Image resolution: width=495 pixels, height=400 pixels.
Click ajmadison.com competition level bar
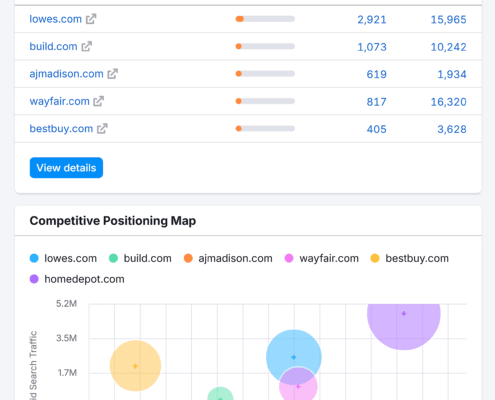[265, 74]
